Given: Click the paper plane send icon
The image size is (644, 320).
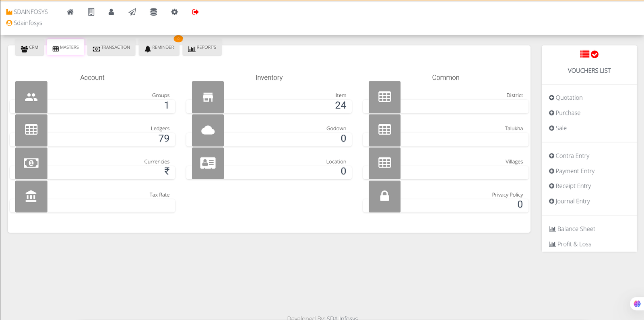Looking at the screenshot, I should [132, 12].
